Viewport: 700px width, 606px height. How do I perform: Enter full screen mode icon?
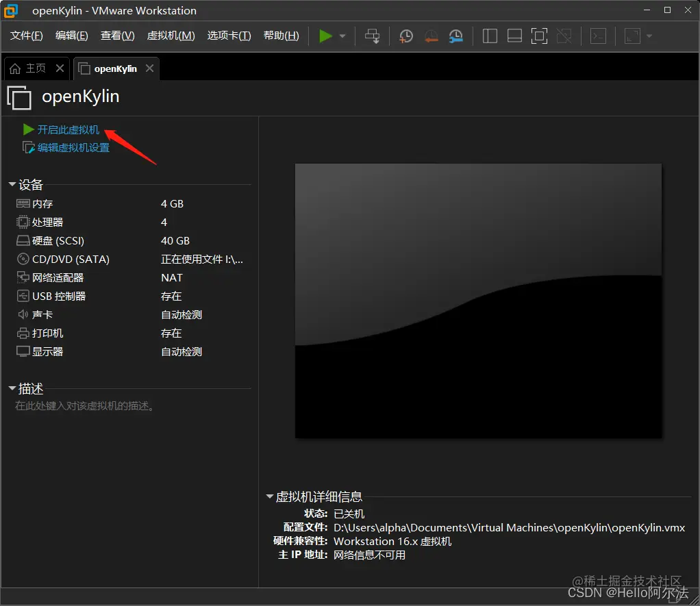(x=539, y=36)
